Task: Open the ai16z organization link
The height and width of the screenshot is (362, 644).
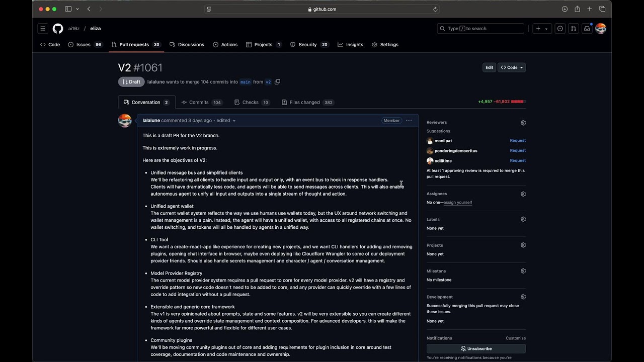Action: [x=74, y=29]
